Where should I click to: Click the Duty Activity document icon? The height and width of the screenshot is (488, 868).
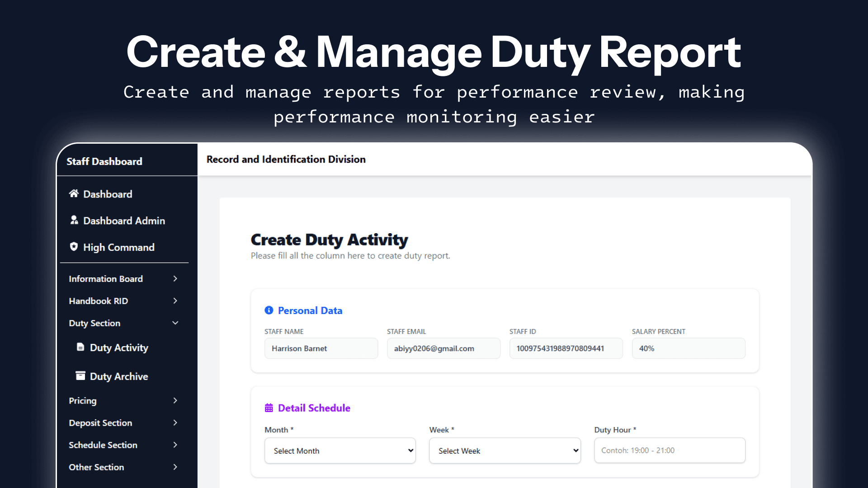[80, 347]
